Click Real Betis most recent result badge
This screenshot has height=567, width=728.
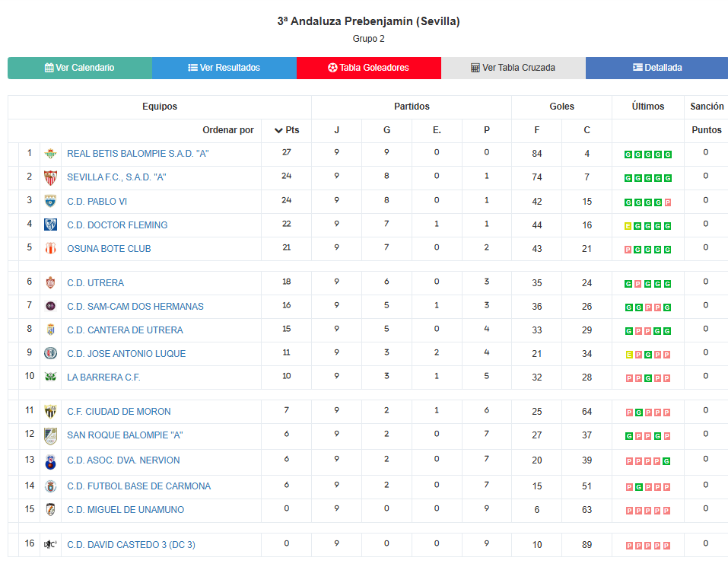click(x=668, y=154)
